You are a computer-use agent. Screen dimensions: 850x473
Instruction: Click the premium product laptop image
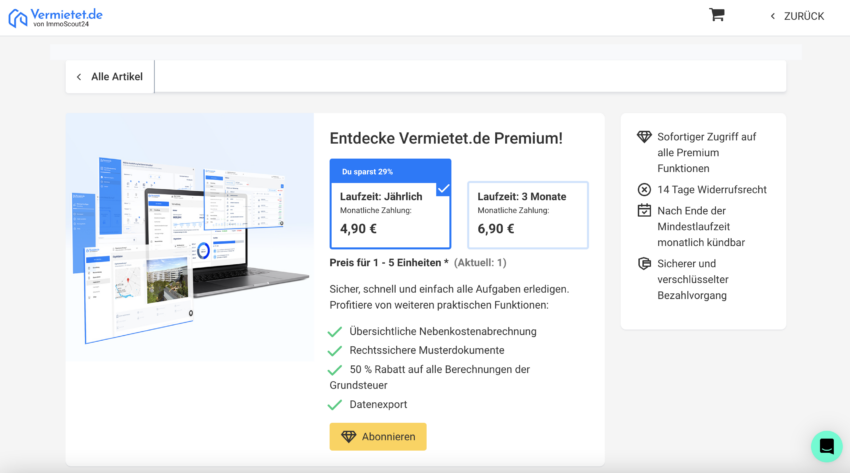point(190,237)
